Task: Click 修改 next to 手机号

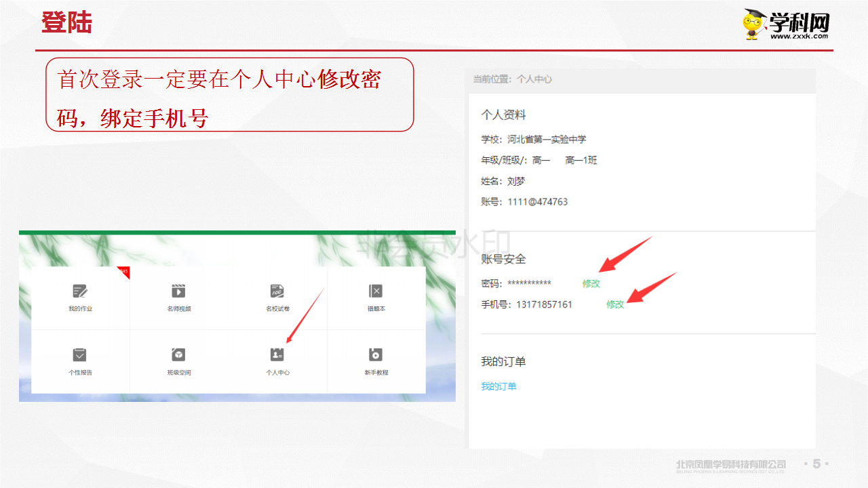Action: pos(614,305)
